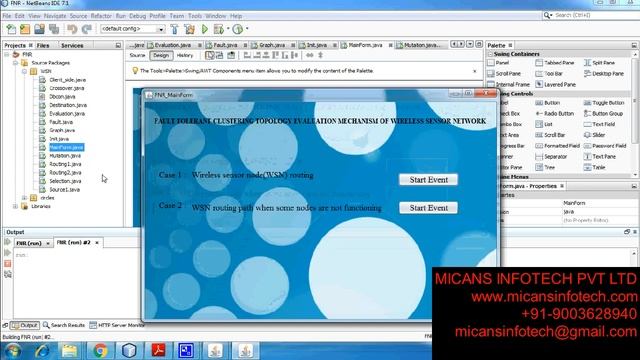The height and width of the screenshot is (360, 640).
Task: Select Destination.java in project tree
Action: click(x=68, y=105)
